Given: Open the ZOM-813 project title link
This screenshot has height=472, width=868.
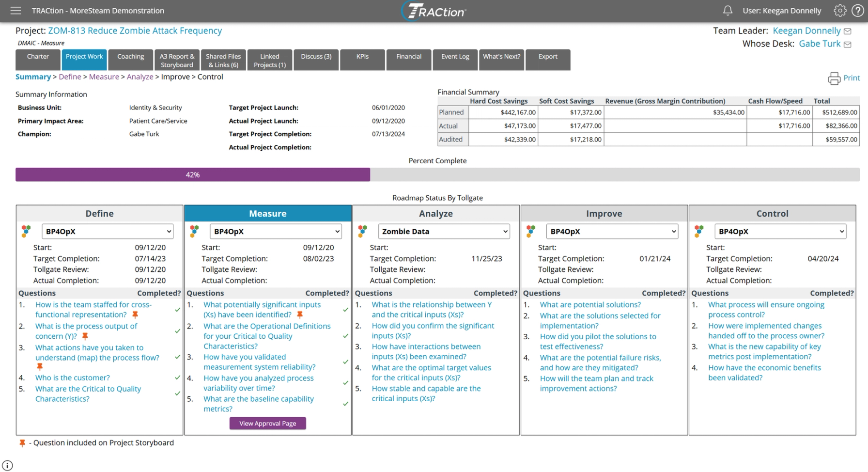Looking at the screenshot, I should (x=135, y=31).
